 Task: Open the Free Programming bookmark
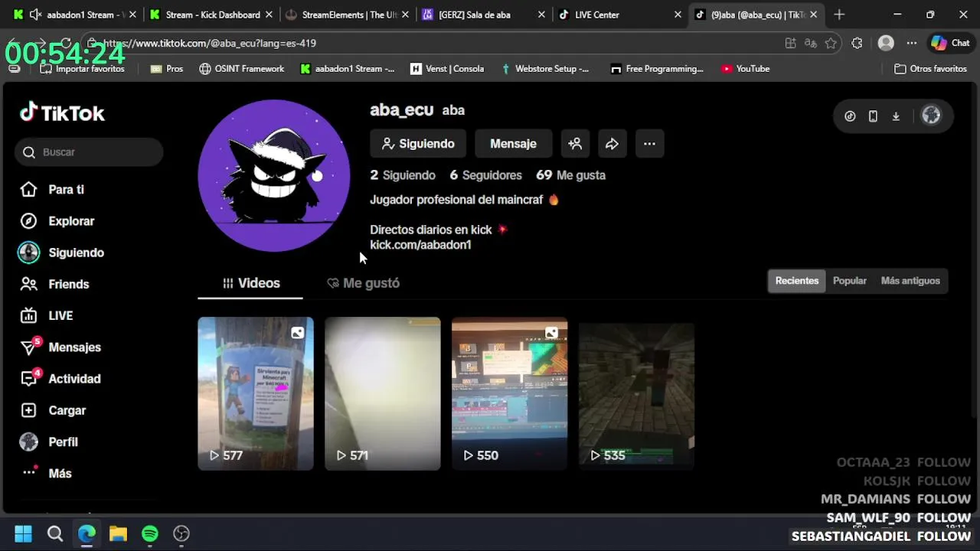click(x=657, y=69)
